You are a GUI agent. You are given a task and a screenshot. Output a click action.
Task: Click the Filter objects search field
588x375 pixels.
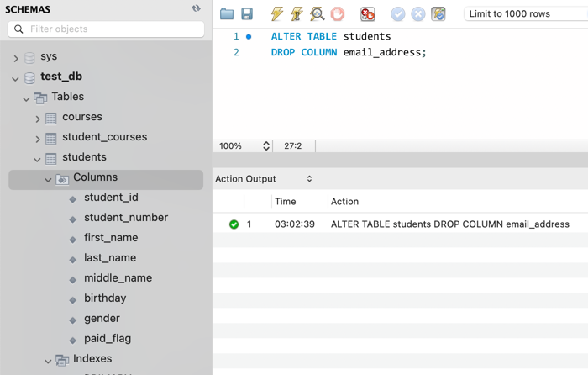click(x=106, y=29)
